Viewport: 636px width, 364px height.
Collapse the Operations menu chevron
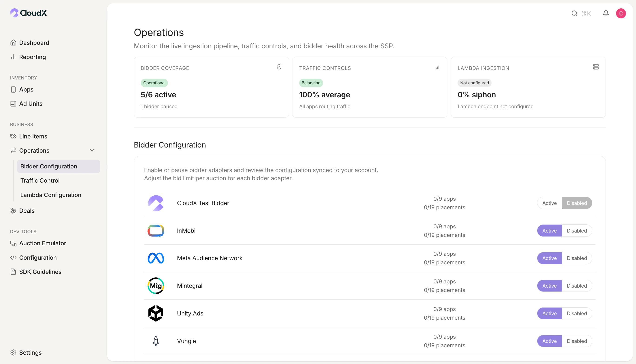pos(92,151)
